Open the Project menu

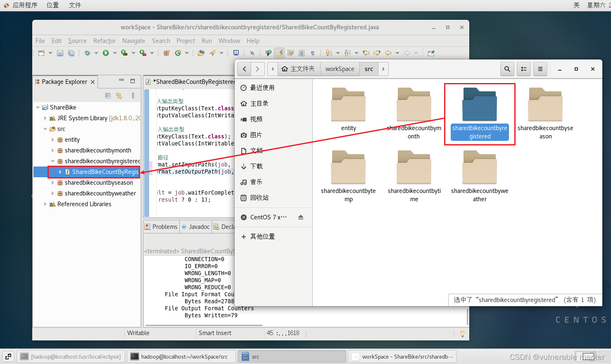(185, 41)
